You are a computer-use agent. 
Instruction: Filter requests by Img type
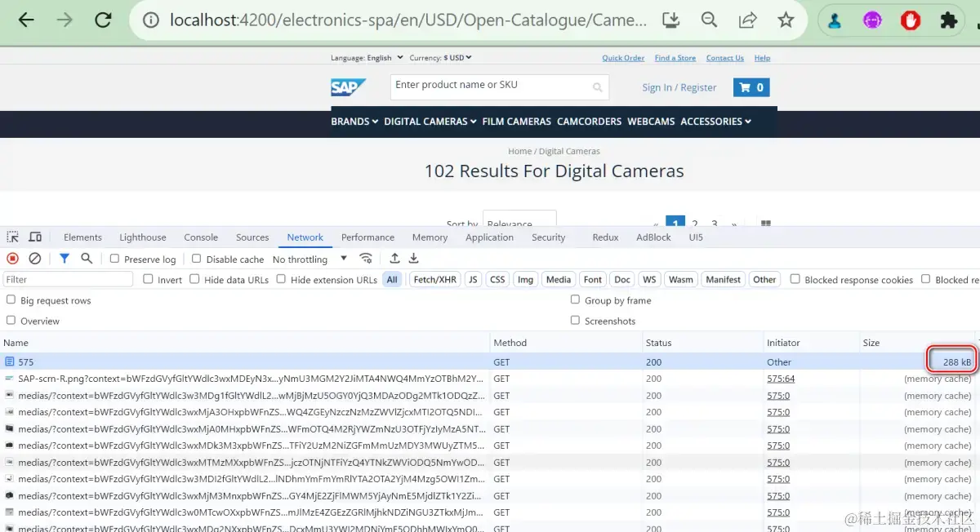click(x=525, y=279)
